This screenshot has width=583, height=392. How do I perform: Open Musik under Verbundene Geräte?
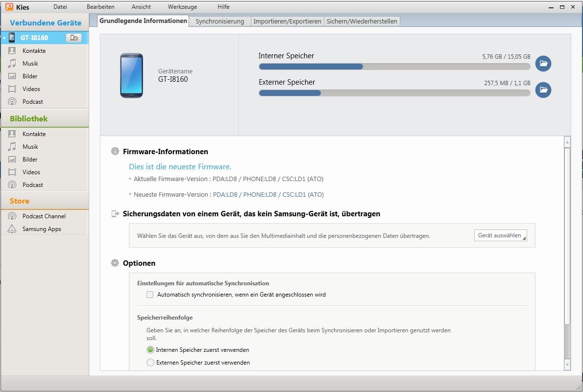(x=30, y=63)
